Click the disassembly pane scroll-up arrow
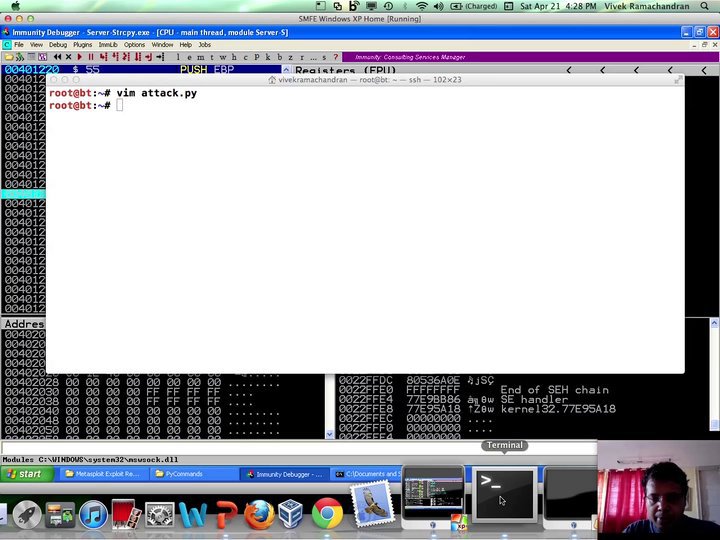This screenshot has width=720, height=540. coord(286,70)
